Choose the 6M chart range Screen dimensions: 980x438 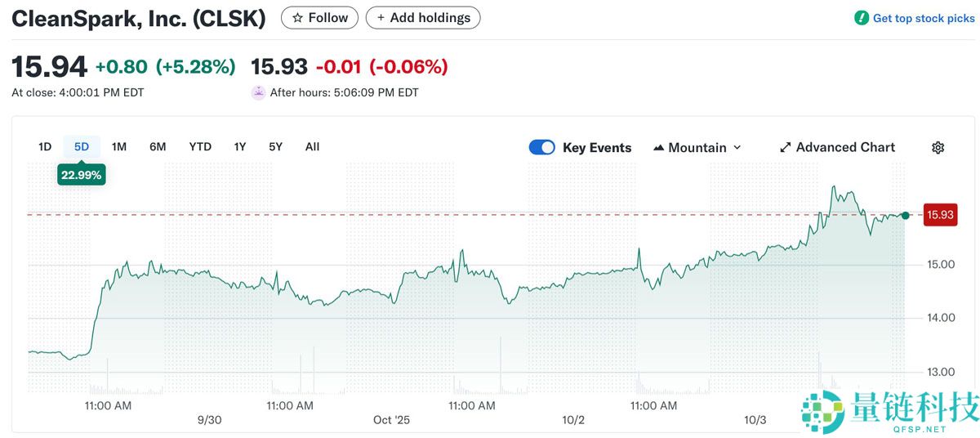point(158,147)
